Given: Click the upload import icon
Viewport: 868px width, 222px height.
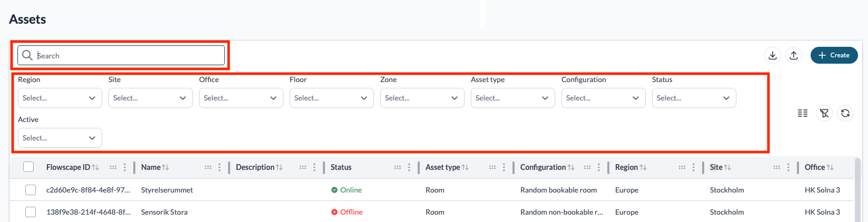Looking at the screenshot, I should click(794, 55).
